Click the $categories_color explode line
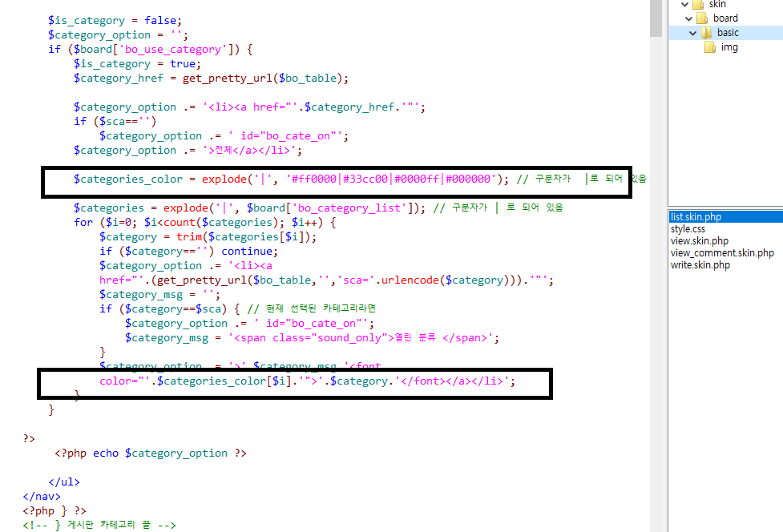Image resolution: width=783 pixels, height=532 pixels. (360, 179)
